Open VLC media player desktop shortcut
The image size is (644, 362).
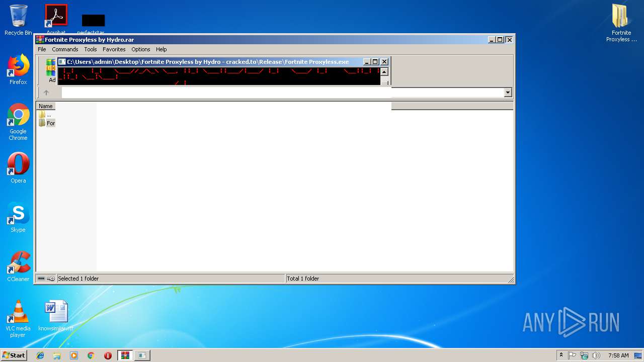point(18,319)
